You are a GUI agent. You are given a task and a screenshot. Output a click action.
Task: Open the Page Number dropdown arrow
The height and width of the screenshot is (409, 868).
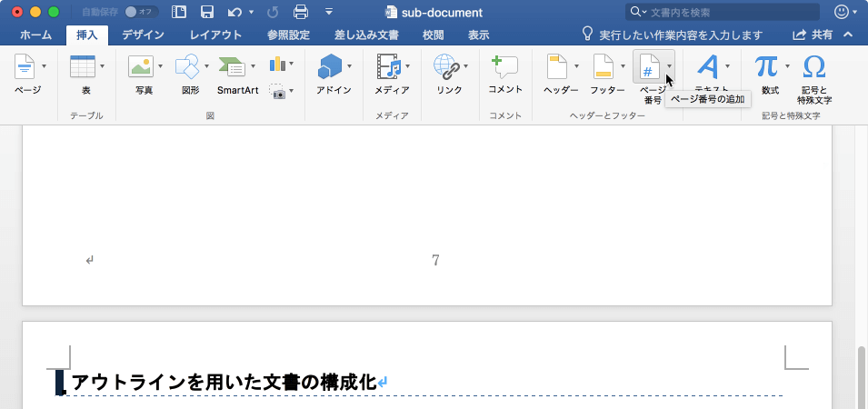pos(669,66)
